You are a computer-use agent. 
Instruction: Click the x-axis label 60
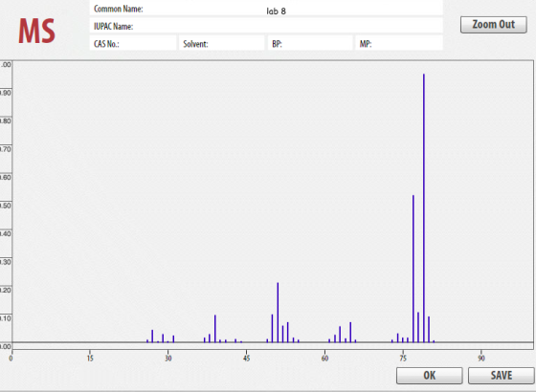tap(324, 359)
